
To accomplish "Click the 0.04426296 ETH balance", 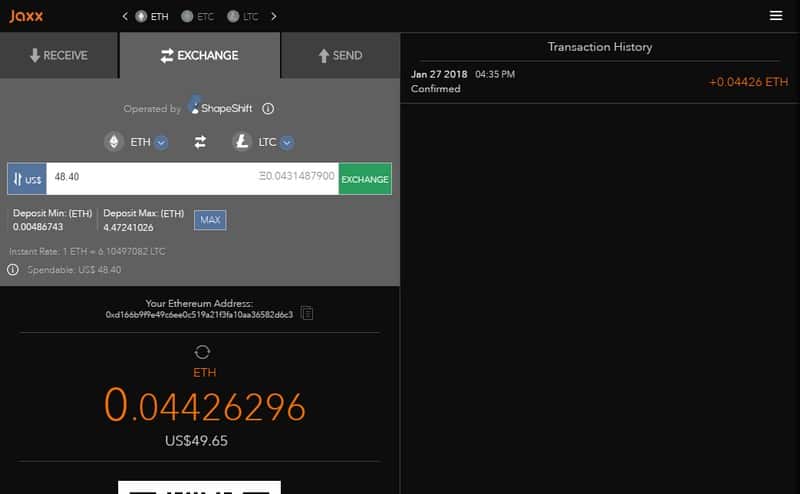I will (x=205, y=406).
